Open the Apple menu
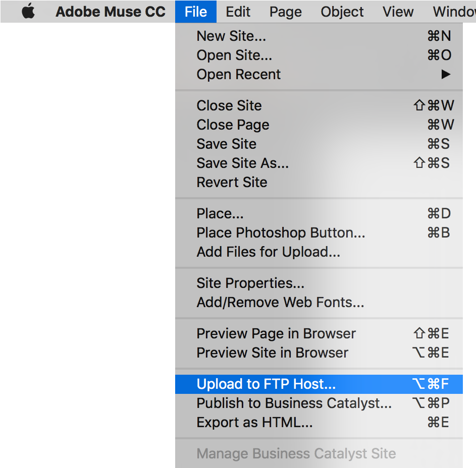Screen dimensions: 476x468 [x=28, y=11]
